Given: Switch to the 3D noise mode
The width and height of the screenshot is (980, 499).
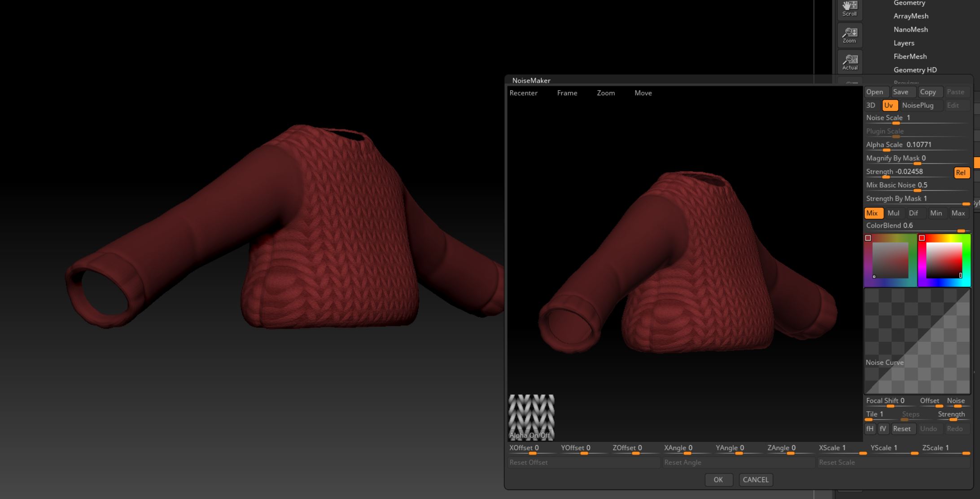Looking at the screenshot, I should pyautogui.click(x=871, y=105).
